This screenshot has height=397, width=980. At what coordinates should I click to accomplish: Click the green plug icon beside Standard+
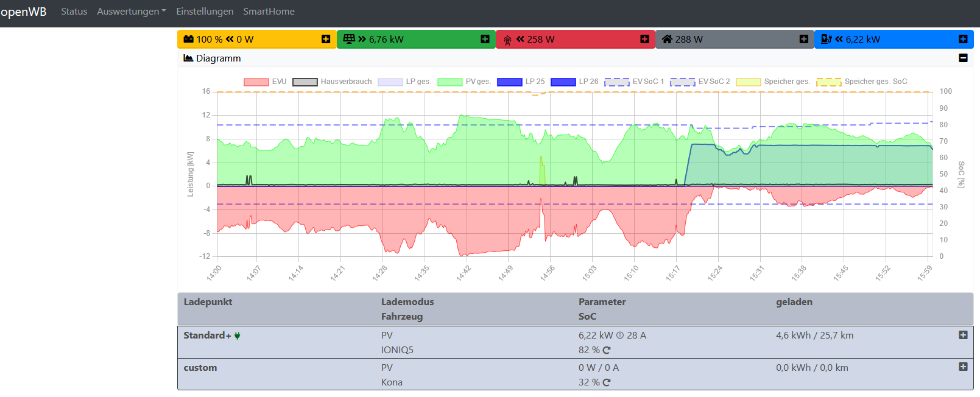[238, 336]
